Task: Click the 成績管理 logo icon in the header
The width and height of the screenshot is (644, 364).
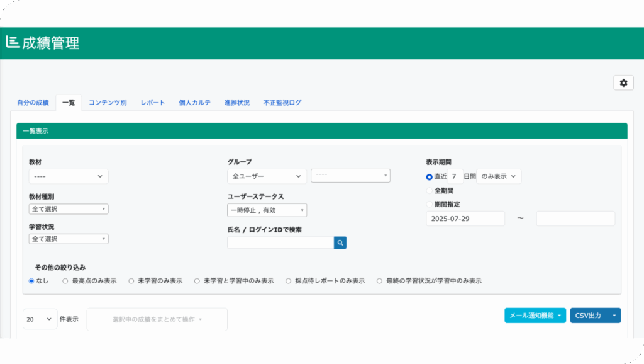Action: point(14,42)
